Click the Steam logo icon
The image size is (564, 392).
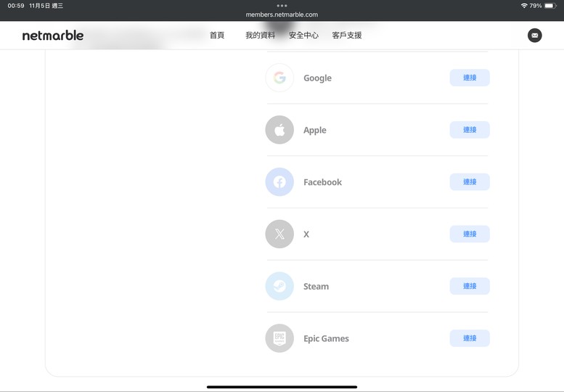point(279,286)
